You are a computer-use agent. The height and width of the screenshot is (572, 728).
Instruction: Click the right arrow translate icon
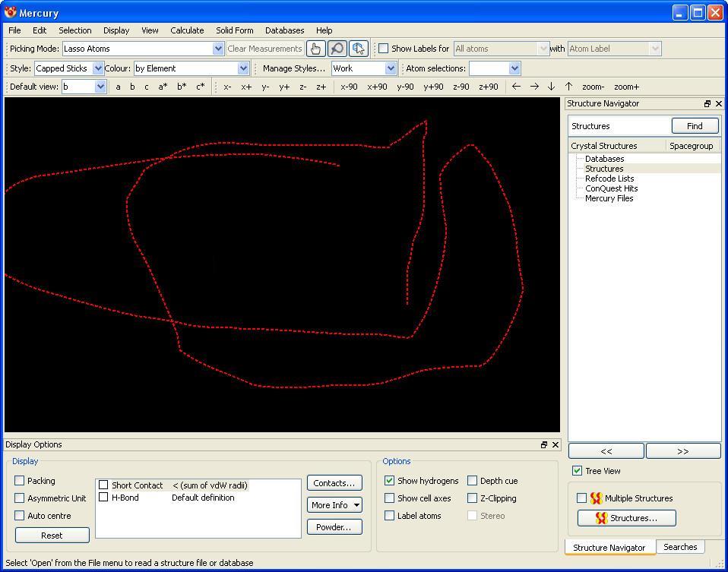(534, 87)
